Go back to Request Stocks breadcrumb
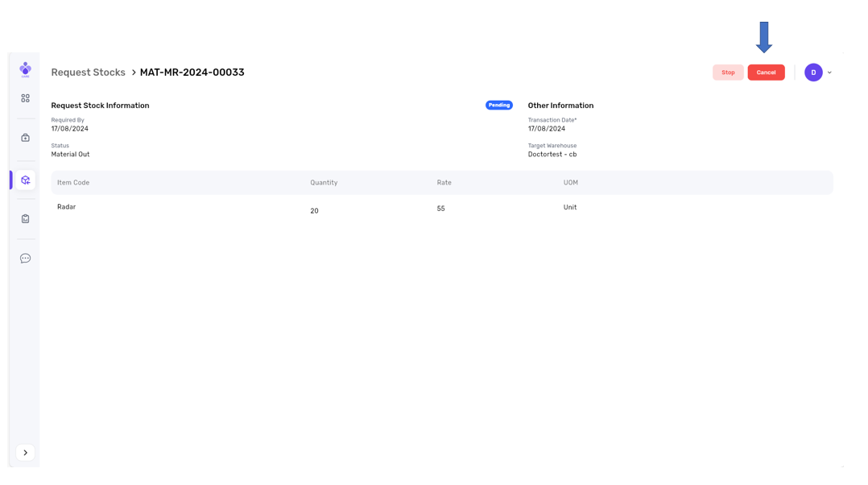The image size is (868, 485). pyautogui.click(x=88, y=73)
